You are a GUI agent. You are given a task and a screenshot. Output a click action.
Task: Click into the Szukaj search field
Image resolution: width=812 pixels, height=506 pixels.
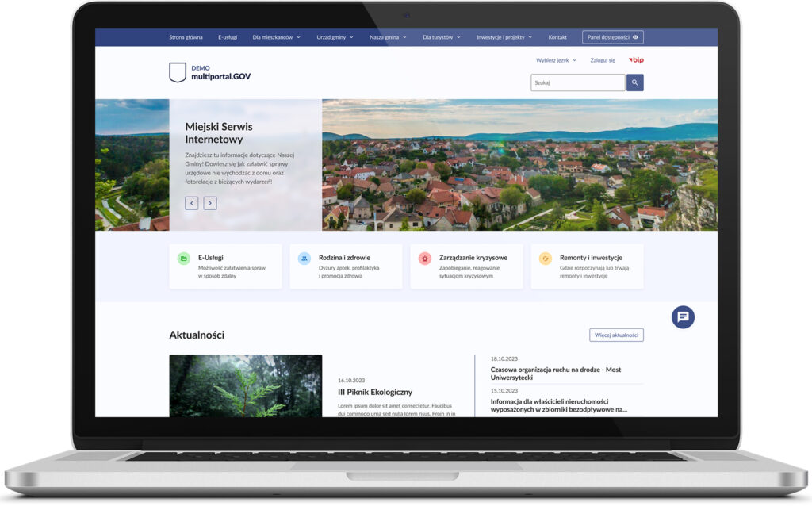pyautogui.click(x=577, y=82)
